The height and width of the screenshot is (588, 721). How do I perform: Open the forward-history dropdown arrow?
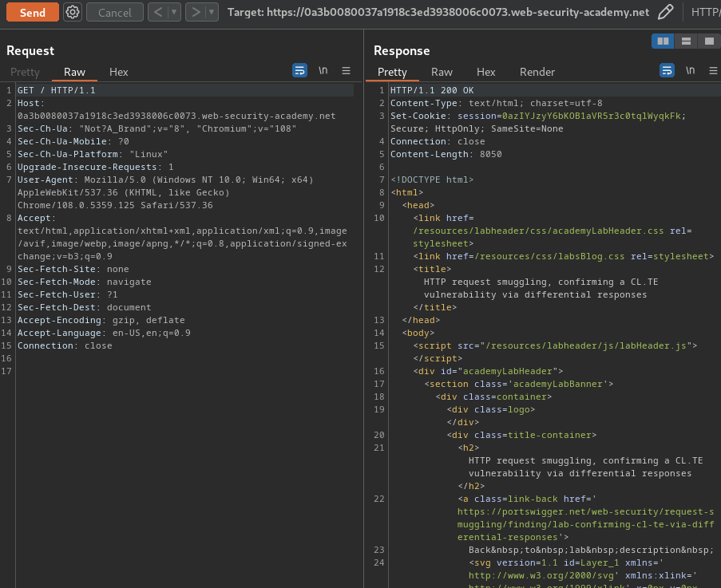[212, 12]
